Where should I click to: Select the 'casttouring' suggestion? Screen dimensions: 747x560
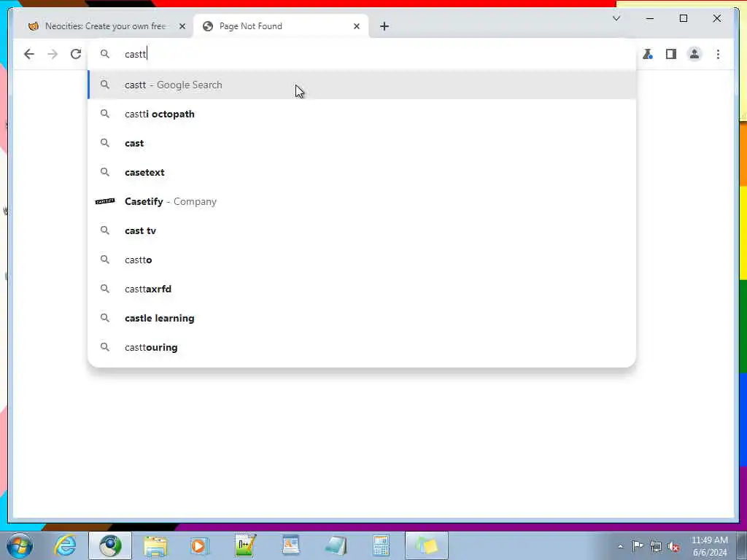tap(362, 347)
